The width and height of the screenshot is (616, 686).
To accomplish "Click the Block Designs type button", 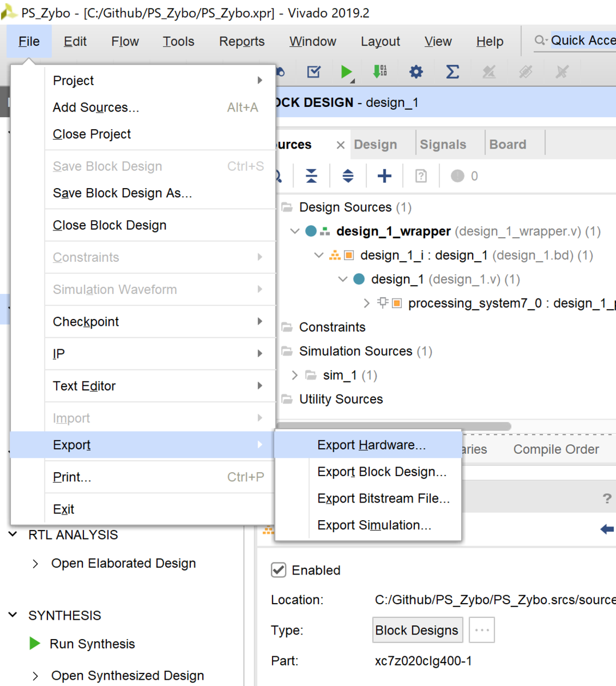I will tap(417, 630).
